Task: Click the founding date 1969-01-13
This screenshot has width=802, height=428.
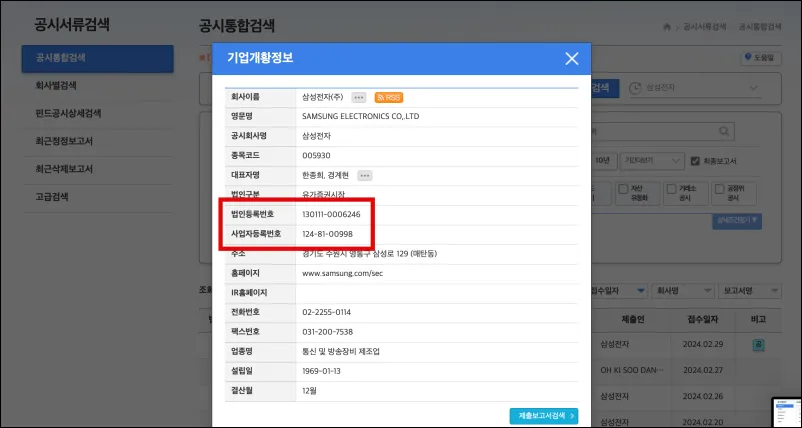Action: click(x=323, y=371)
